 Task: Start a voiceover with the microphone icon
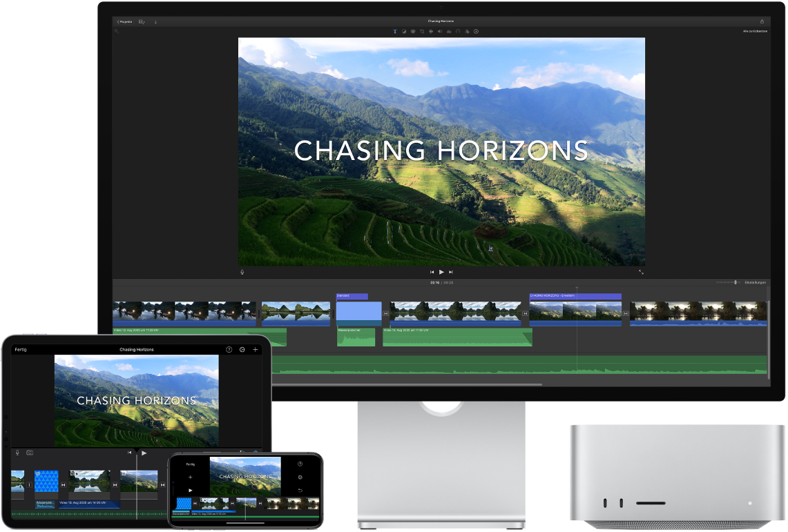(242, 271)
